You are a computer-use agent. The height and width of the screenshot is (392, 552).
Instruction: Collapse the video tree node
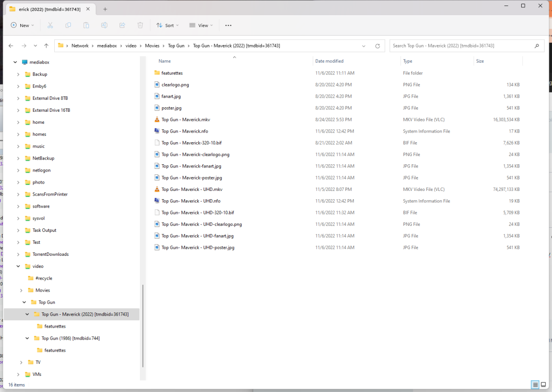click(18, 266)
